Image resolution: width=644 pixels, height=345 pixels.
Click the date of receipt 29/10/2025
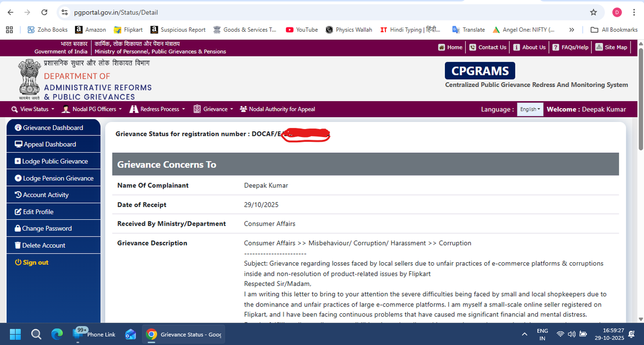pos(261,205)
